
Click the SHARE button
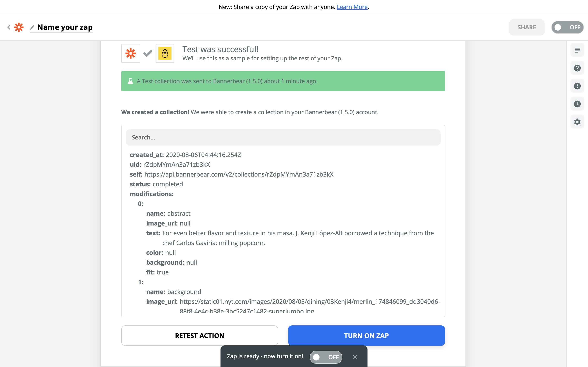click(x=527, y=27)
